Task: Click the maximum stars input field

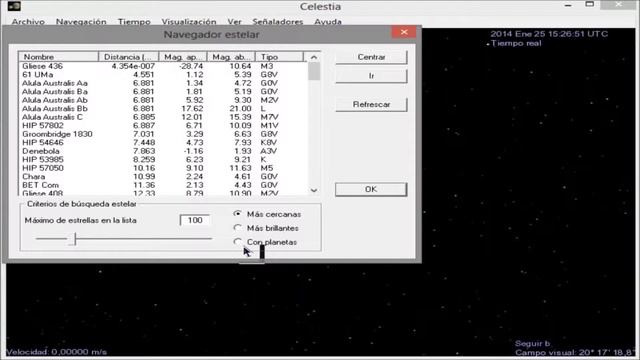Action: 195,220
